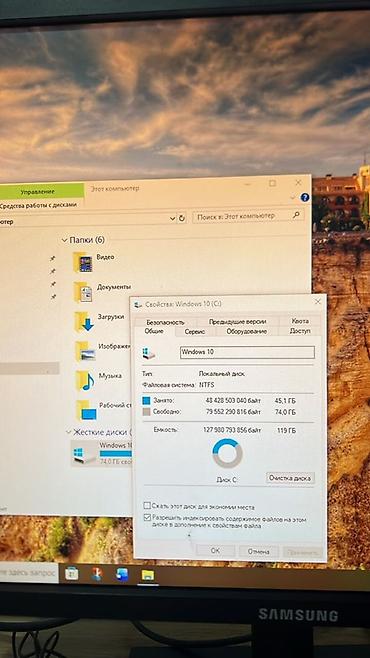Click the 127 980 793 856 байт value
This screenshot has width=370, height=658.
click(x=232, y=430)
